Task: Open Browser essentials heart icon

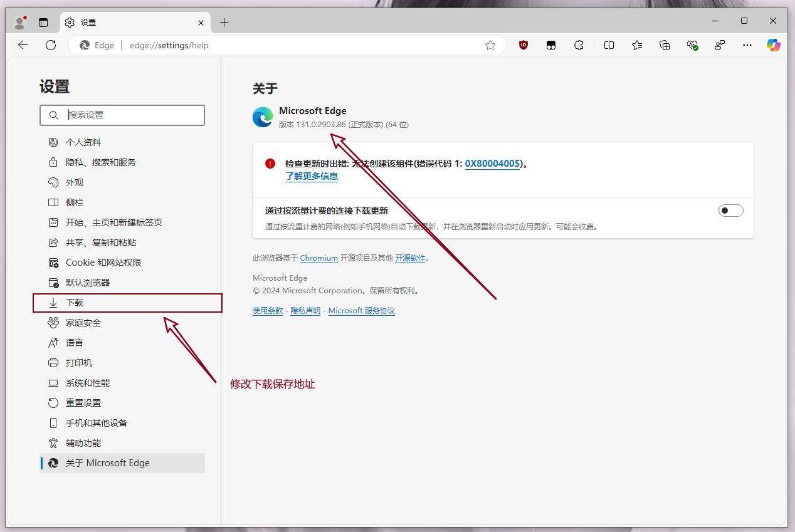Action: [692, 45]
